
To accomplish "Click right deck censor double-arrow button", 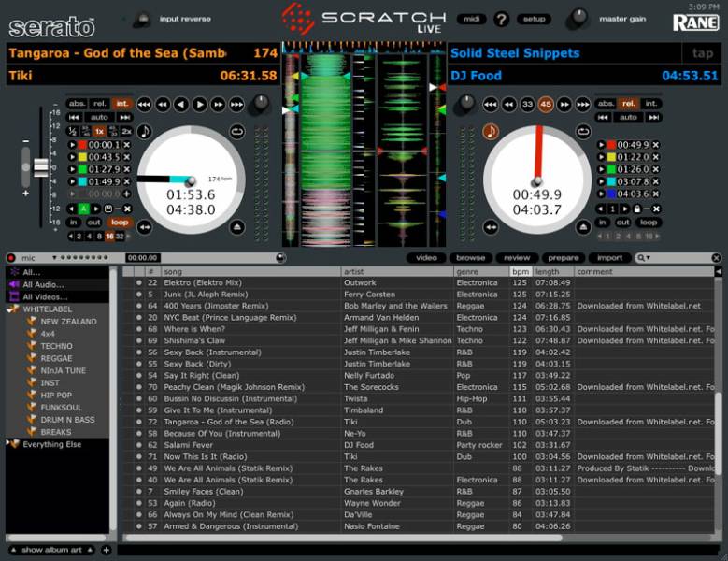I will [x=491, y=227].
